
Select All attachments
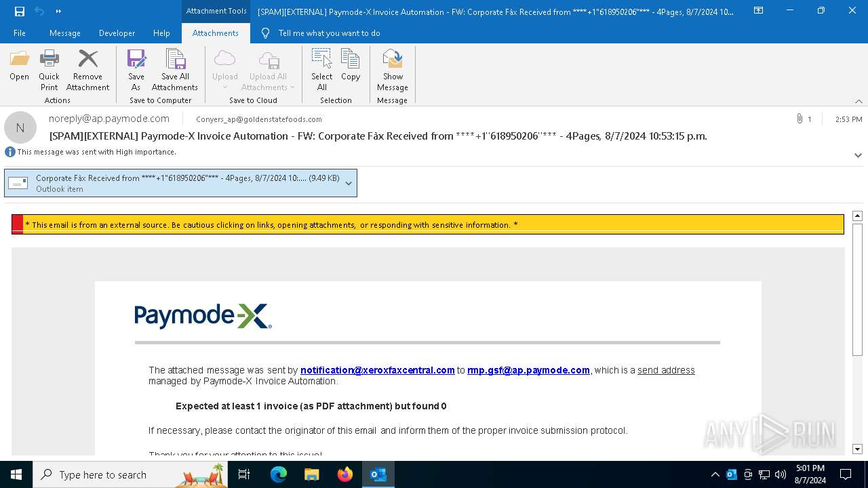click(x=322, y=70)
